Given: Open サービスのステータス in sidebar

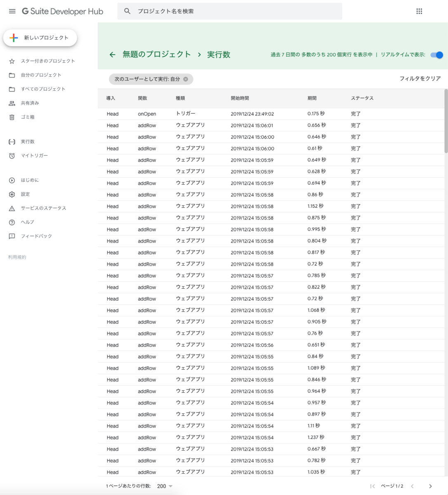Looking at the screenshot, I should (44, 208).
